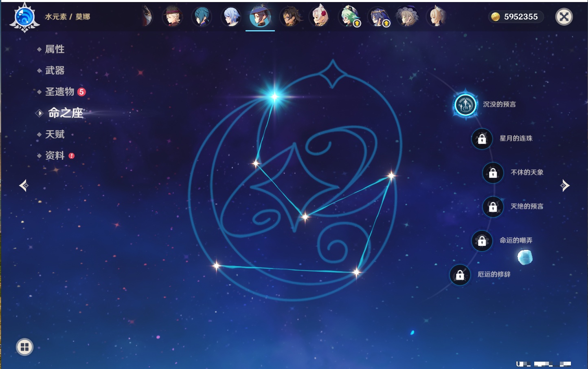Click the red 5 badge on 圣遗物

tap(81, 92)
